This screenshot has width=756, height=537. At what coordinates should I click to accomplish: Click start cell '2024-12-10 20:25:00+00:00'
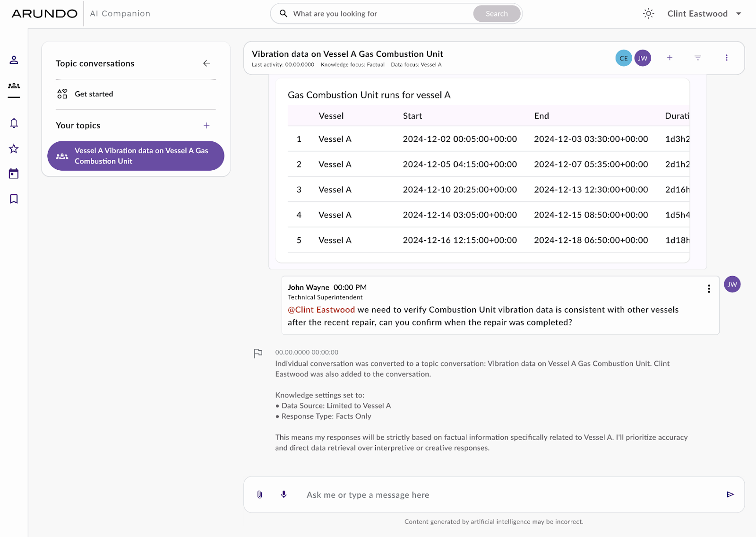tap(460, 190)
